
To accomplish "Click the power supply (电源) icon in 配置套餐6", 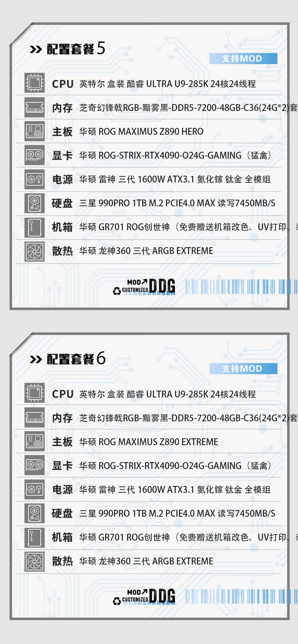I will (35, 489).
